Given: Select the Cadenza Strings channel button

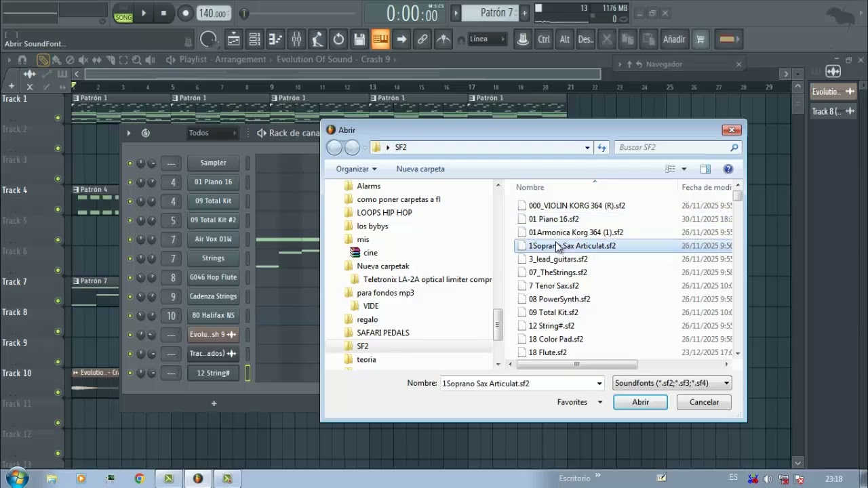Looking at the screenshot, I should (x=213, y=296).
